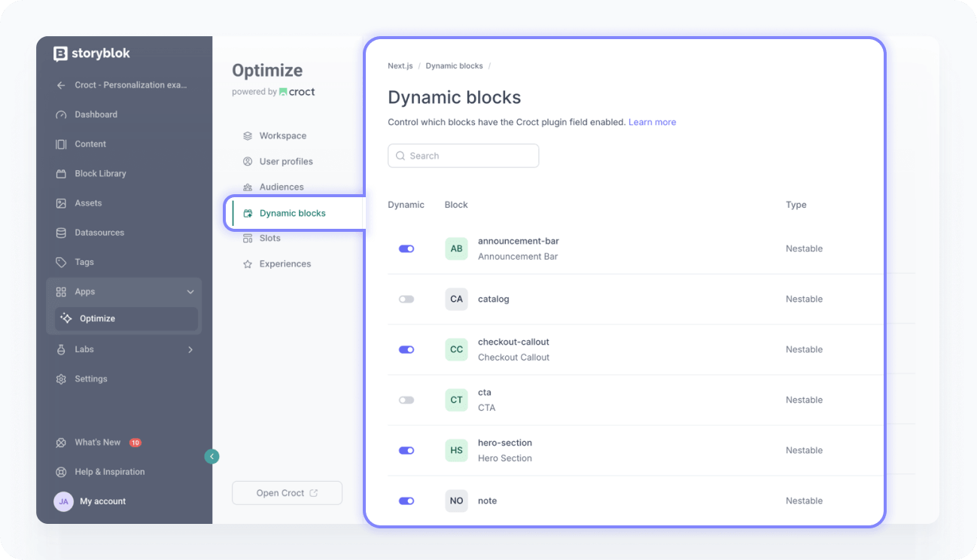Click the AB badge for announcement-bar
The width and height of the screenshot is (977, 560).
tap(456, 248)
